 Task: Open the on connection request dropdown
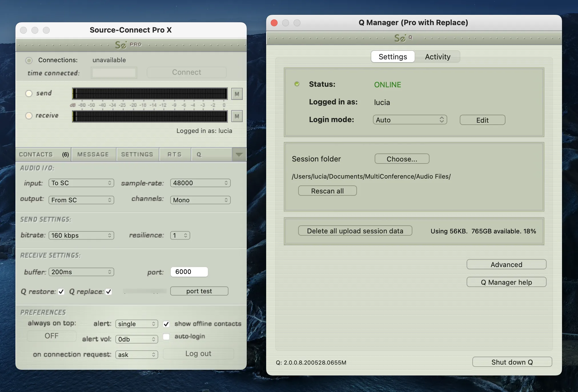(x=137, y=355)
